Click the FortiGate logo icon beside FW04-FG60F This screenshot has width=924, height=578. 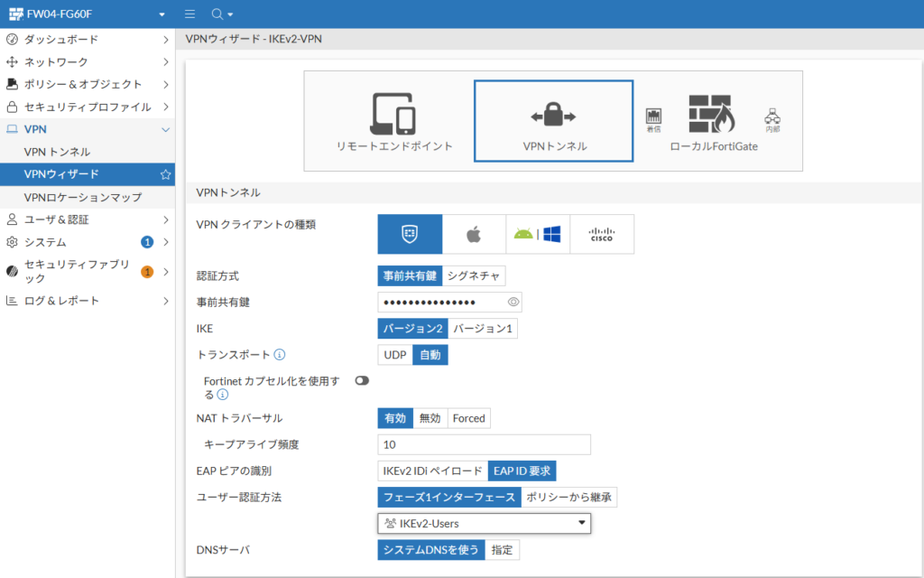coord(16,14)
